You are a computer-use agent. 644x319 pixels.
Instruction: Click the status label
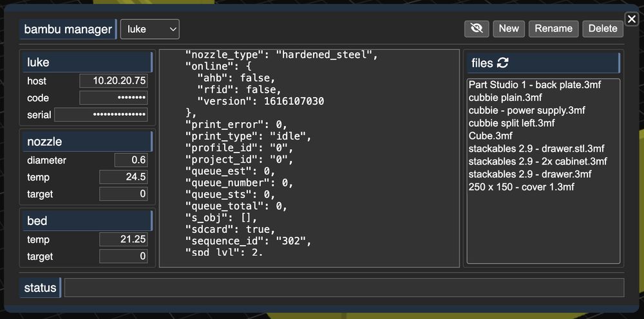pyautogui.click(x=40, y=287)
